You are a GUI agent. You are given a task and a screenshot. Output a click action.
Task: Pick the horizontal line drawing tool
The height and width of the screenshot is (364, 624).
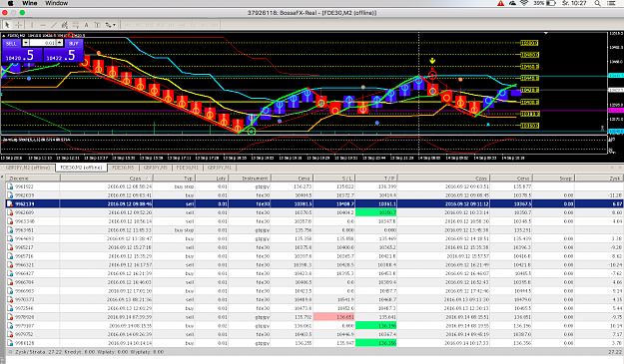(x=43, y=25)
